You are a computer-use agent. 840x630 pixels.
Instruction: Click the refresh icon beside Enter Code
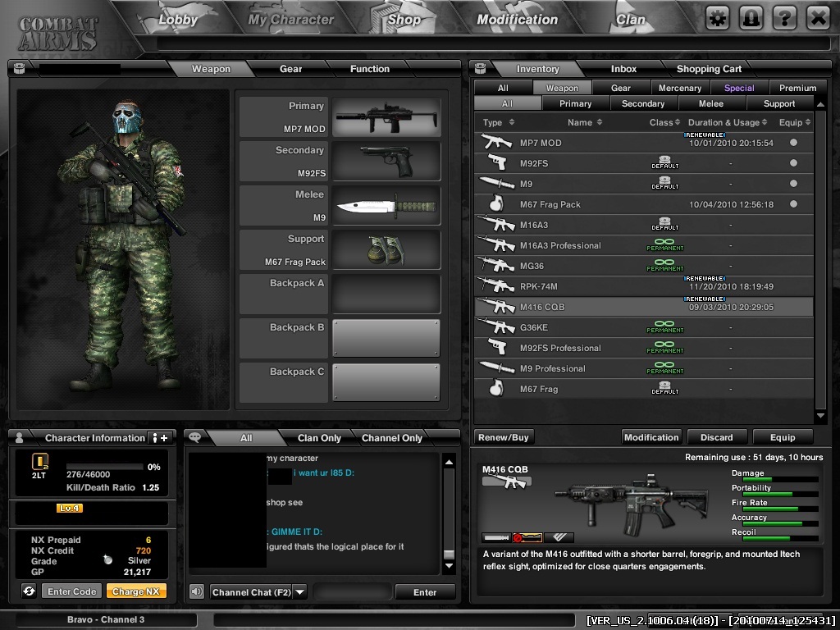pyautogui.click(x=29, y=591)
